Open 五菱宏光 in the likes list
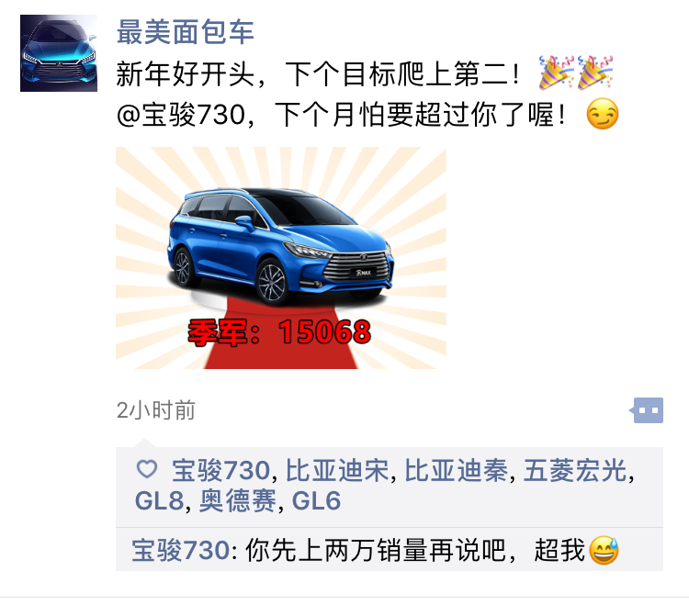689x616 pixels. (575, 471)
